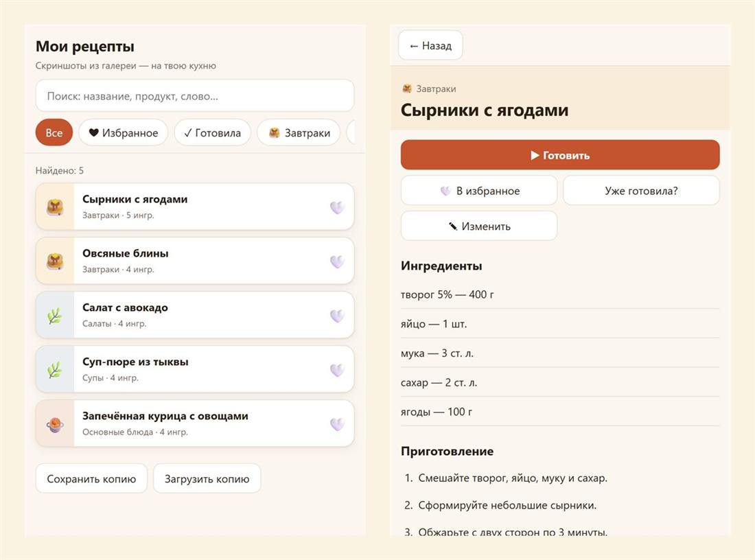
Task: Toggle heart on Овсяные блины card
Action: click(x=337, y=261)
